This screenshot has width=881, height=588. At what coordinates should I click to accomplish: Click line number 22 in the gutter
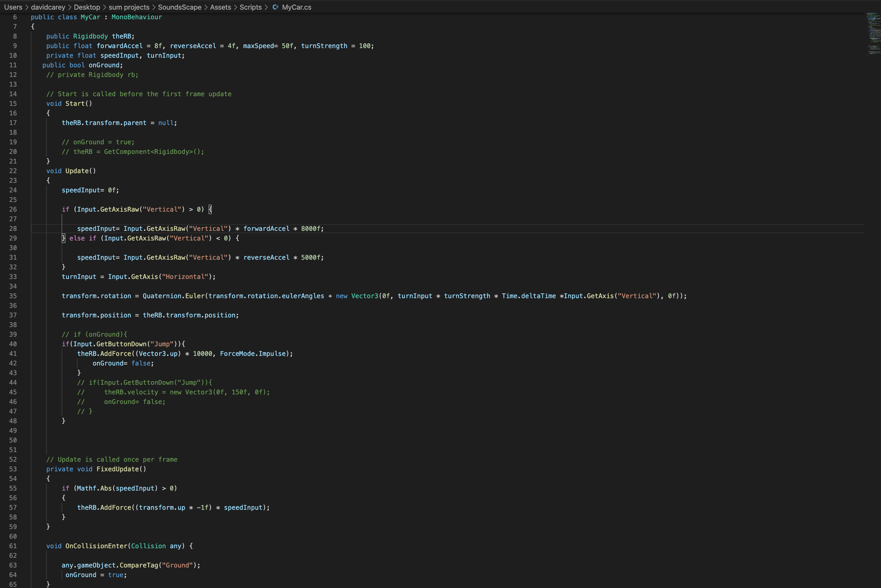(13, 171)
